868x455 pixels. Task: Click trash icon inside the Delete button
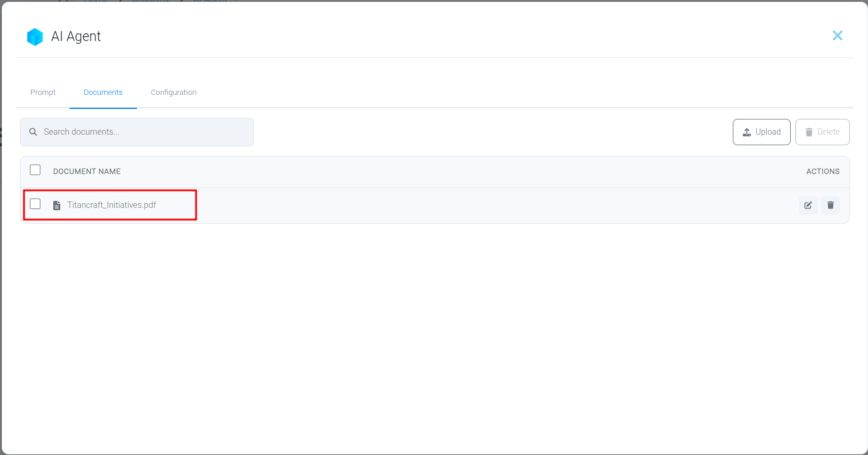[x=809, y=132]
